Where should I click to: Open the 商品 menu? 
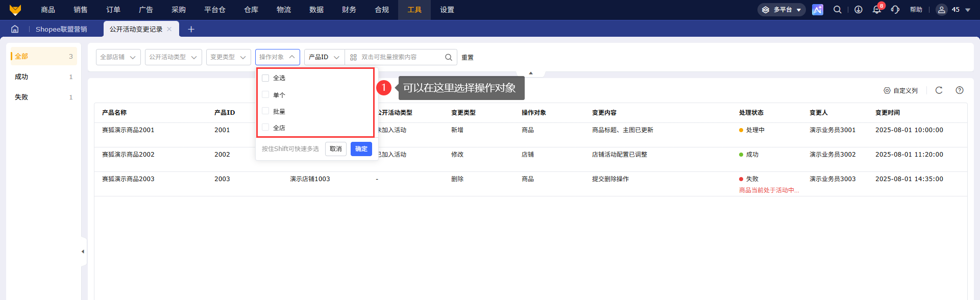tap(48, 10)
